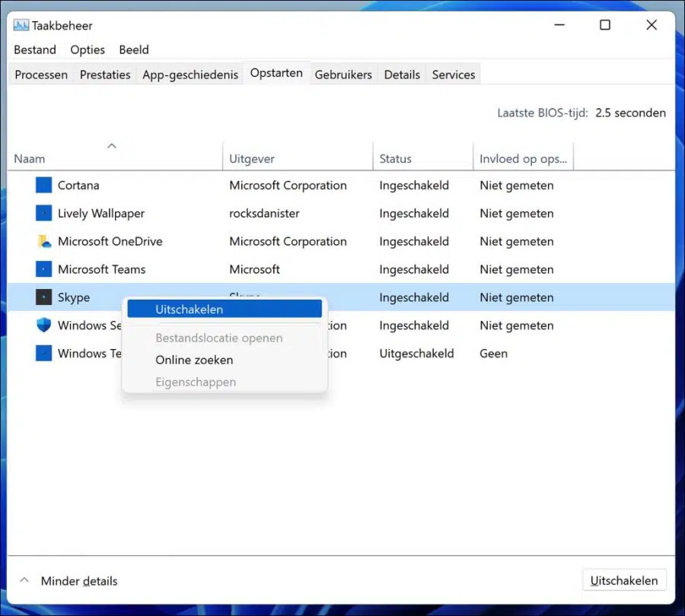Click the 2.5 seconden BIOS time value
Viewport: 685px width, 616px height.
coord(630,113)
